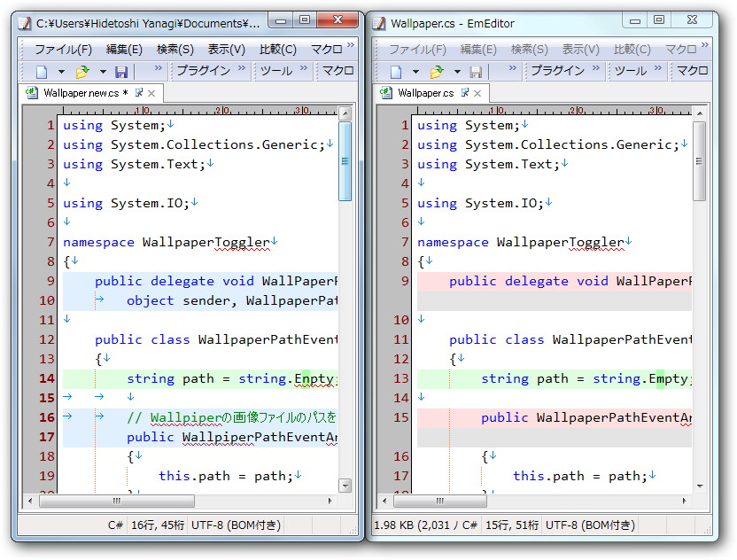Viewport: 737px width, 560px height.
Task: Minimize the Wallpaper.cs EmEditor window
Action: click(634, 20)
